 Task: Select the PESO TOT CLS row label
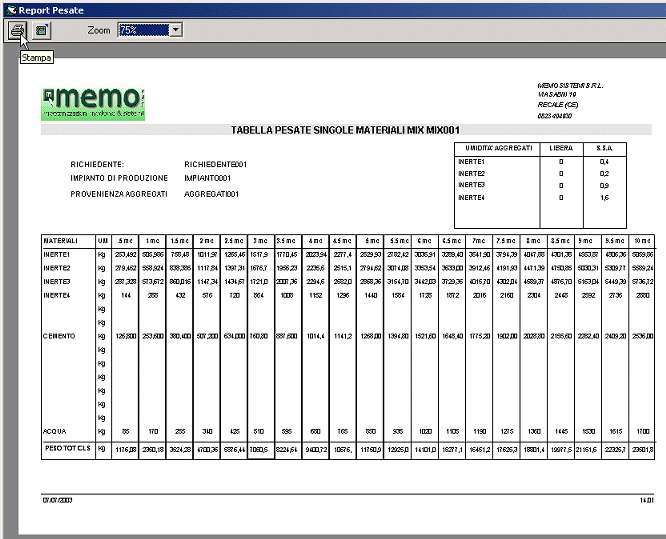click(x=68, y=448)
